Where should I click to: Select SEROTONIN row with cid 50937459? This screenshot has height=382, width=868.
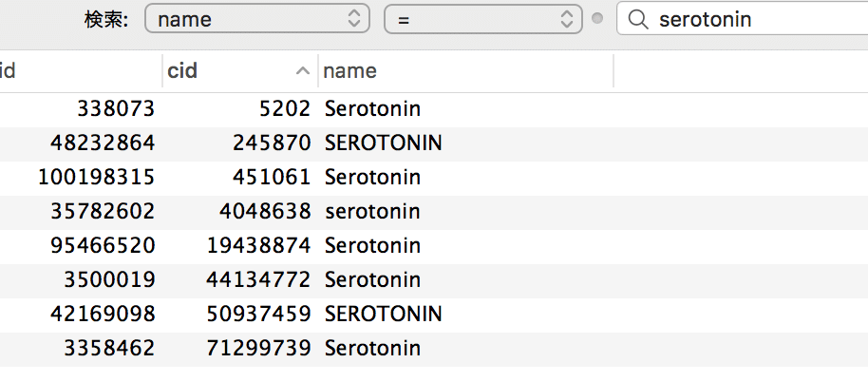tap(434, 315)
